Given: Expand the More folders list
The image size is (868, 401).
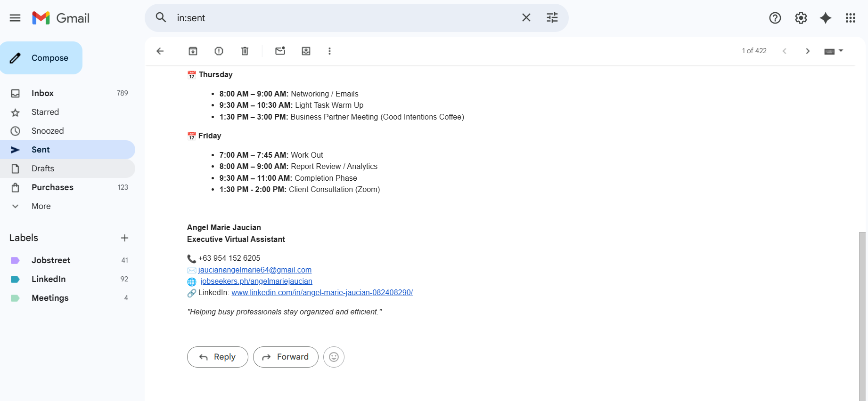Looking at the screenshot, I should pyautogui.click(x=41, y=206).
